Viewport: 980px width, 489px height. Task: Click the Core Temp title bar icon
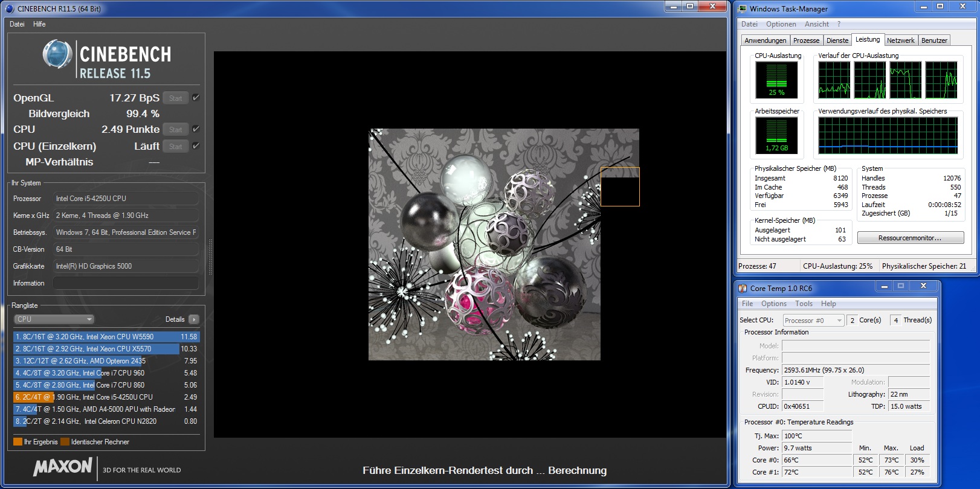tap(743, 288)
